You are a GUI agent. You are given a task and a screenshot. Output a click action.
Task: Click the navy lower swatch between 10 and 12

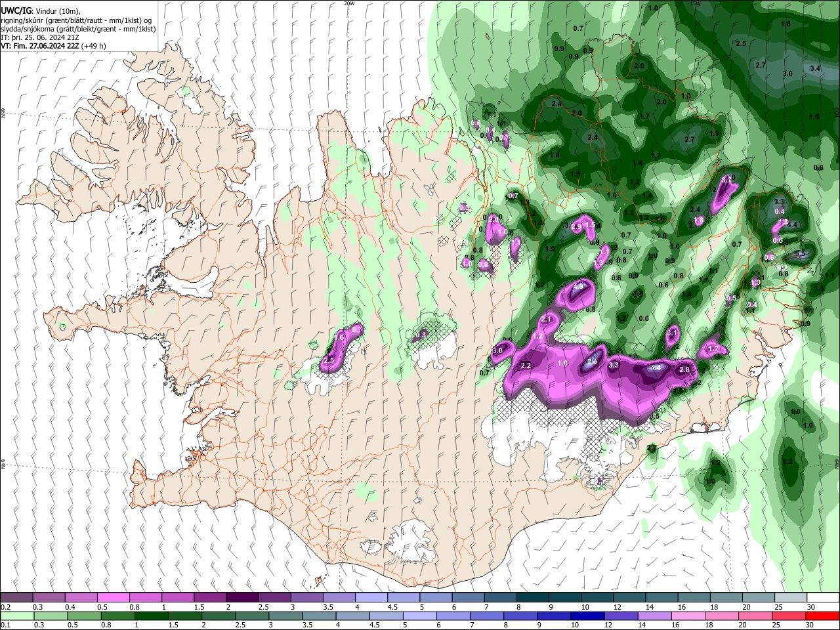click(587, 616)
